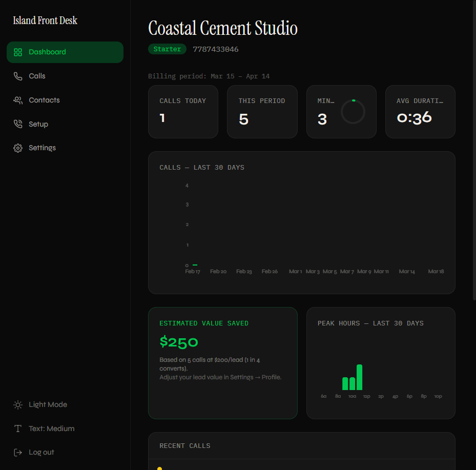Toggle Light Mode on
Viewport: 476px width, 470px height.
pyautogui.click(x=48, y=404)
